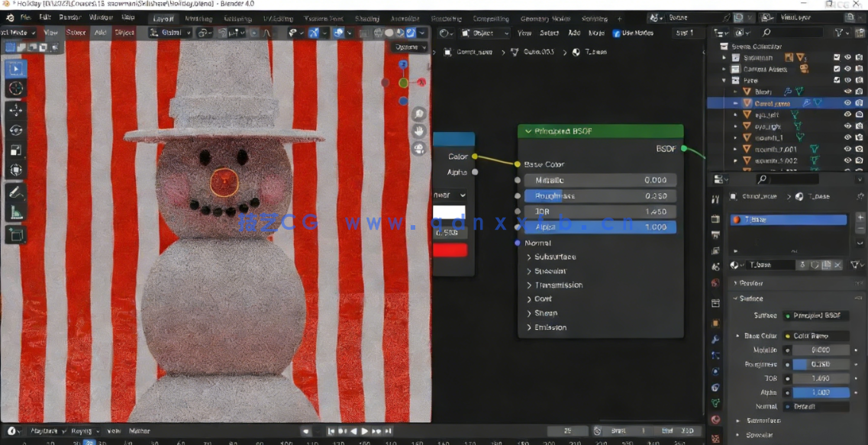Open Material Properties in the properties editor

pyautogui.click(x=716, y=418)
